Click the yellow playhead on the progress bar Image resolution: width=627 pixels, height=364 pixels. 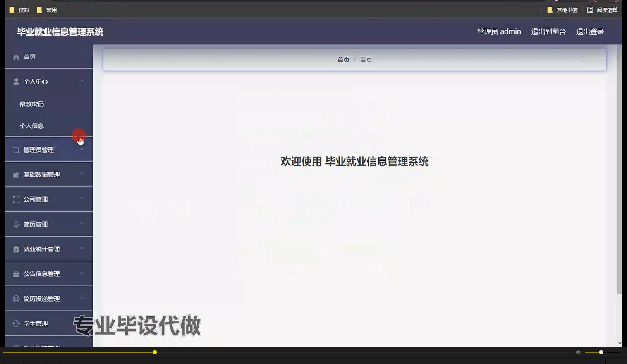154,352
